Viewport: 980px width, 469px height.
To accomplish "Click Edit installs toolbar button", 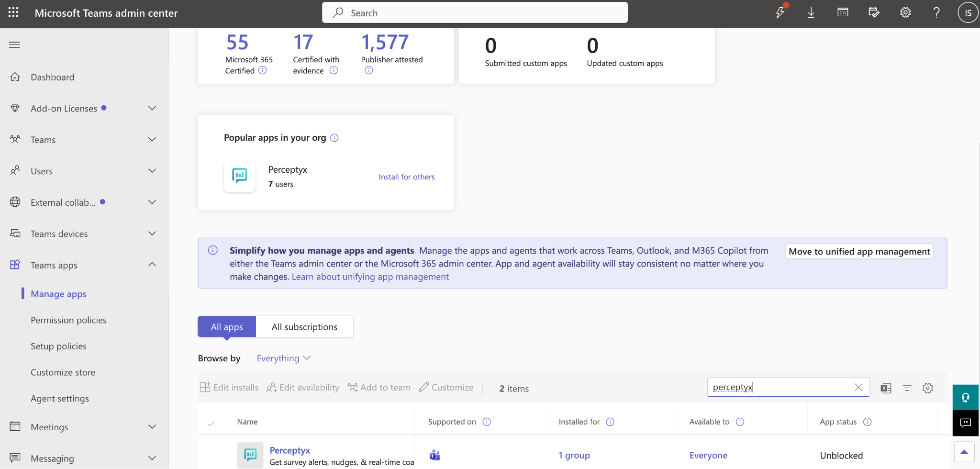I will pos(229,387).
